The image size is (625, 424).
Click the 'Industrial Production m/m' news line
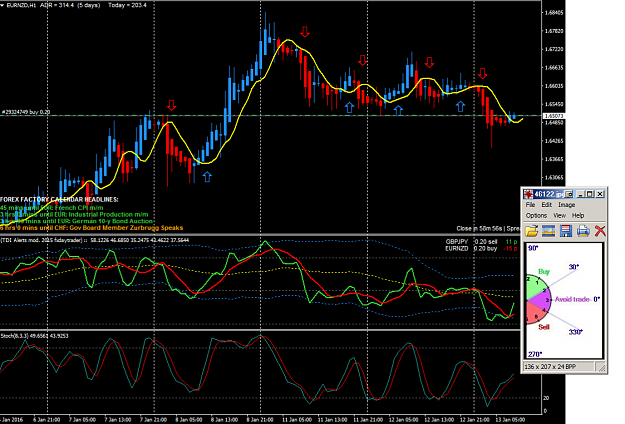(74, 214)
